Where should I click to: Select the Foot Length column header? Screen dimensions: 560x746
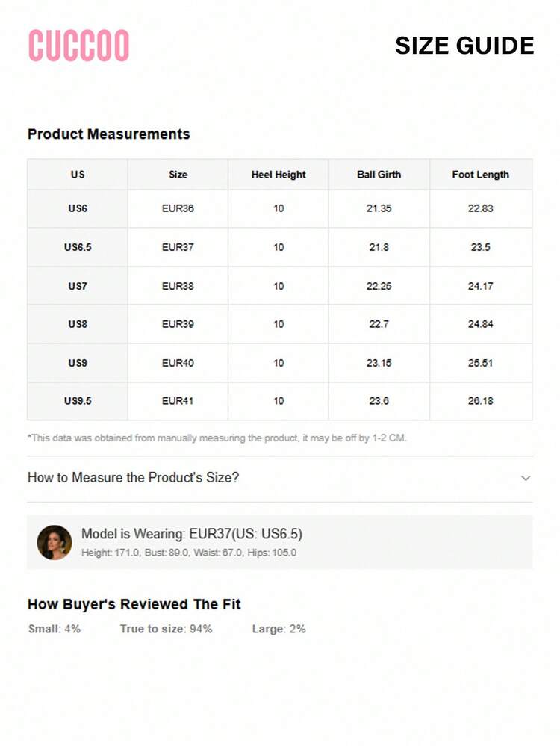pos(480,175)
